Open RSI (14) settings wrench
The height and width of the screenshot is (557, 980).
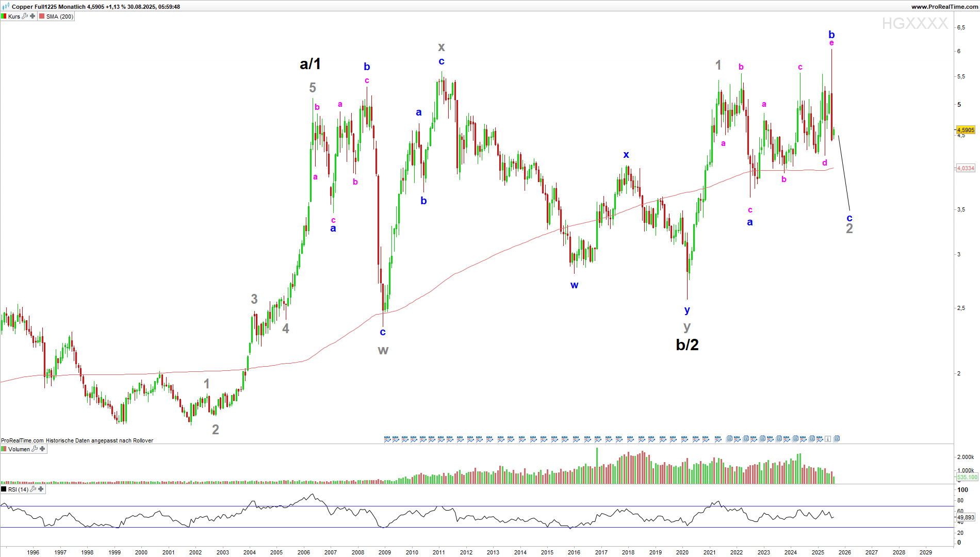pos(33,489)
